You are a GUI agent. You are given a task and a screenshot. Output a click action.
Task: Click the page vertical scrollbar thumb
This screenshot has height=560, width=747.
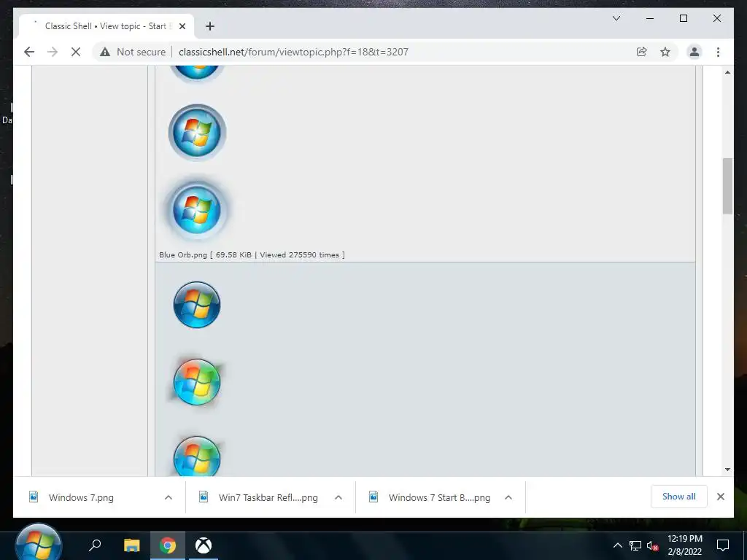727,186
